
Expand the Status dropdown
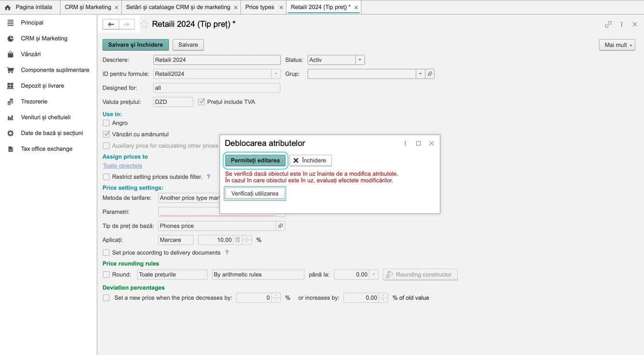tap(360, 60)
